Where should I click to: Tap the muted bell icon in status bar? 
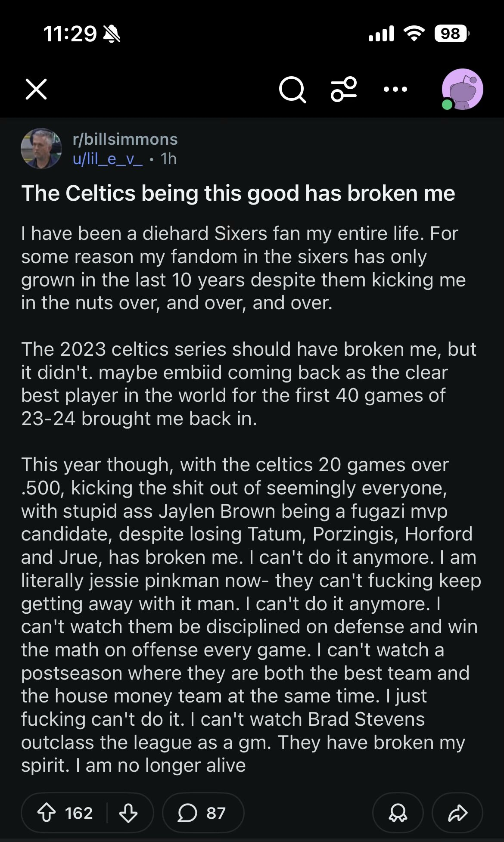[x=112, y=34]
